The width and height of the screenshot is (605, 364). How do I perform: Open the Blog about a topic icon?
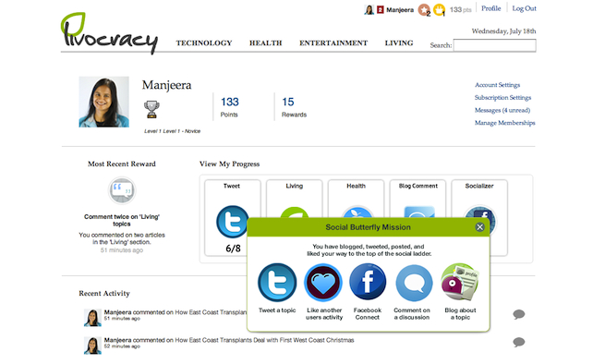[x=460, y=282]
